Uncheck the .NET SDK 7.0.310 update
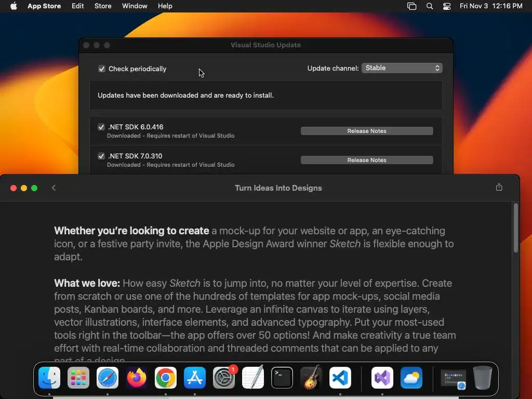The image size is (532, 399). [x=101, y=156]
